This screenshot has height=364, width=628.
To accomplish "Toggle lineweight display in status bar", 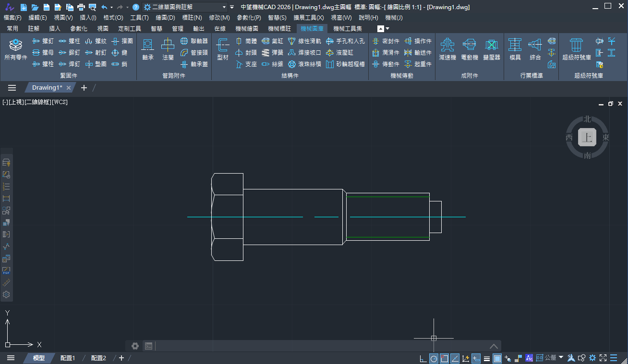I will pos(487,358).
